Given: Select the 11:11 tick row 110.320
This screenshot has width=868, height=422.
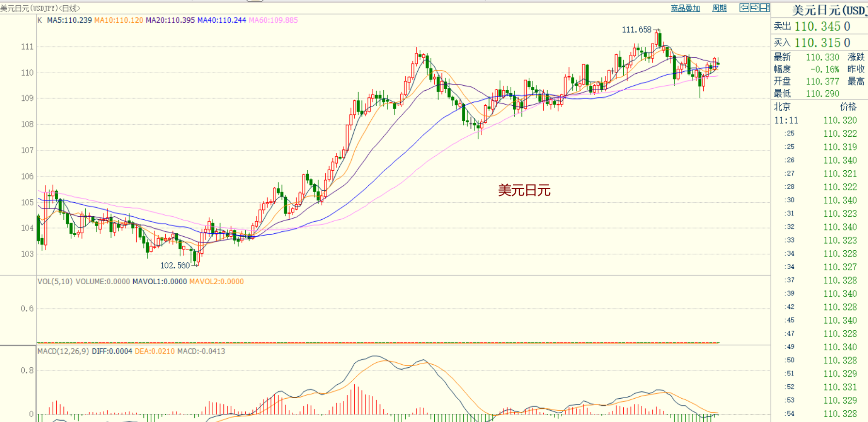Looking at the screenshot, I should [x=815, y=120].
